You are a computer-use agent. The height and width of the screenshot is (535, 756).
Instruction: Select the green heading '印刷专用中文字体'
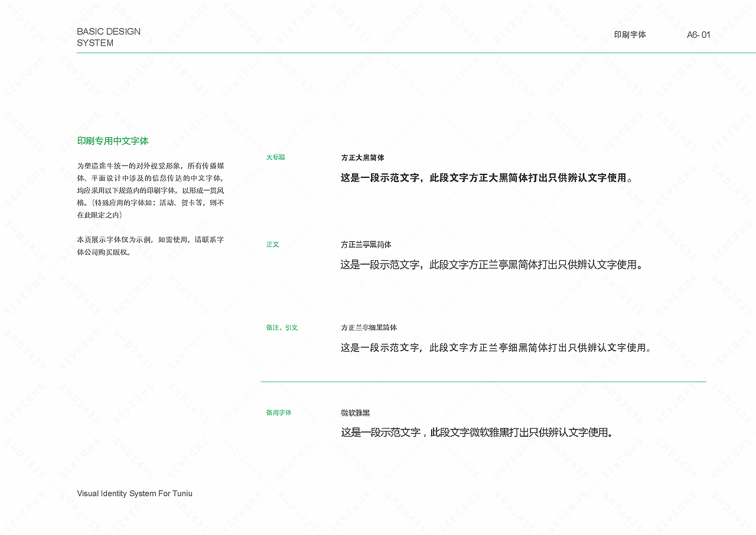(x=113, y=141)
